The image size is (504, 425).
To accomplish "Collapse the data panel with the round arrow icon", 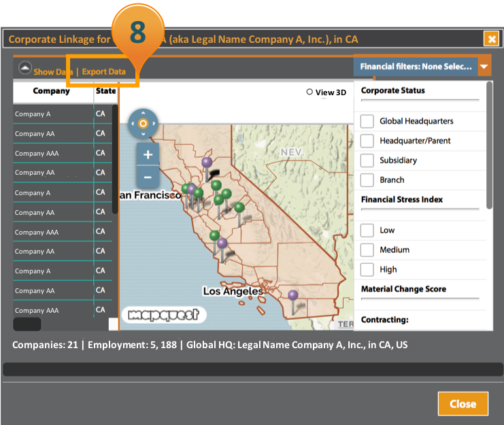I will click(x=25, y=68).
